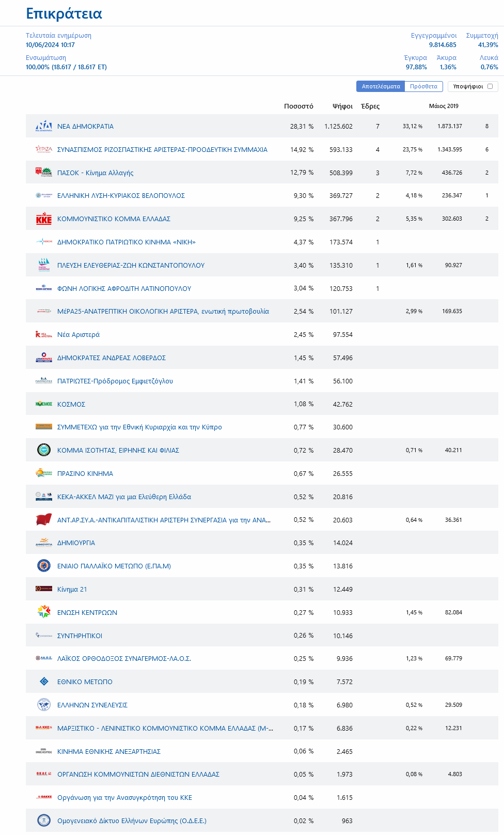504x835 pixels.
Task: Click the Ποσοστό column header
Action: pyautogui.click(x=298, y=106)
